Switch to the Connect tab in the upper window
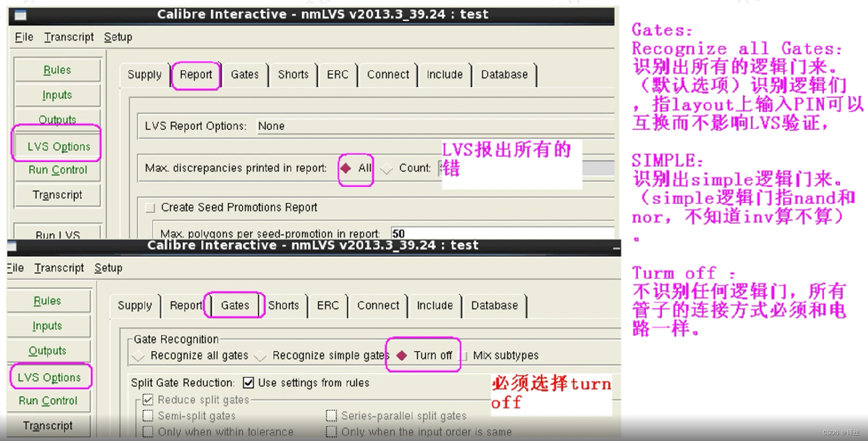The width and height of the screenshot is (868, 441). [x=388, y=75]
